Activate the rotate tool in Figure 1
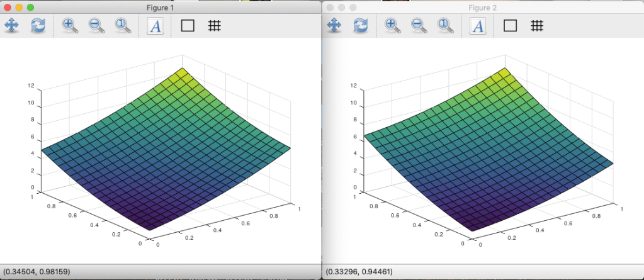Image resolution: width=644 pixels, height=280 pixels. (x=38, y=26)
